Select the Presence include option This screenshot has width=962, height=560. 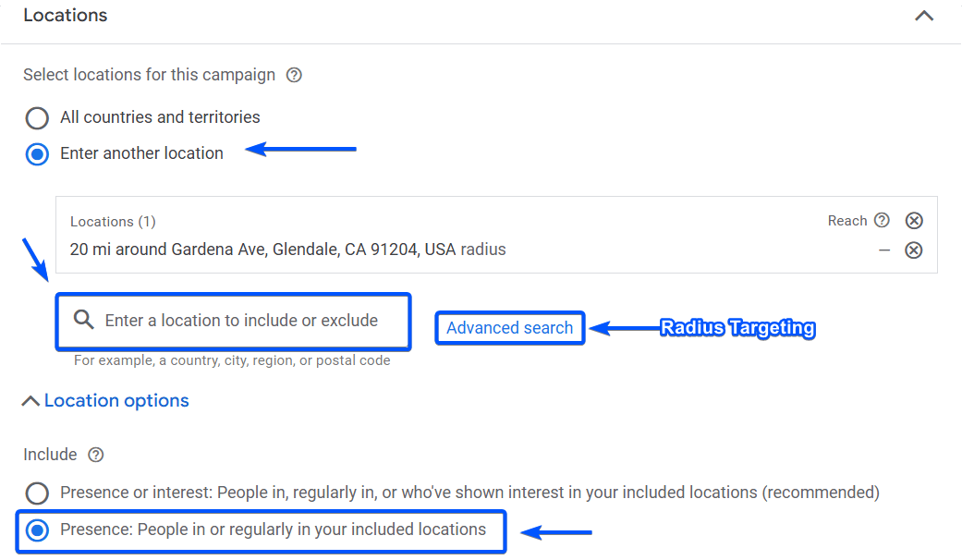pos(37,531)
